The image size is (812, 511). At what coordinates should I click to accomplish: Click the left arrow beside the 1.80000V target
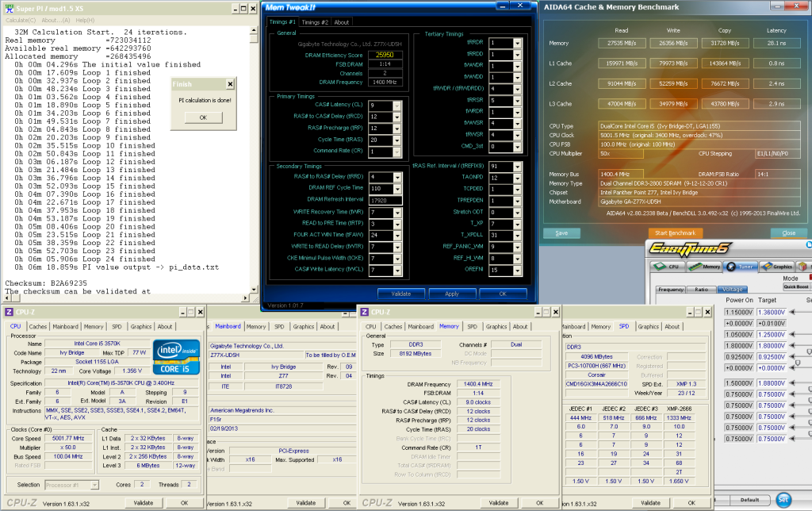[792, 346]
